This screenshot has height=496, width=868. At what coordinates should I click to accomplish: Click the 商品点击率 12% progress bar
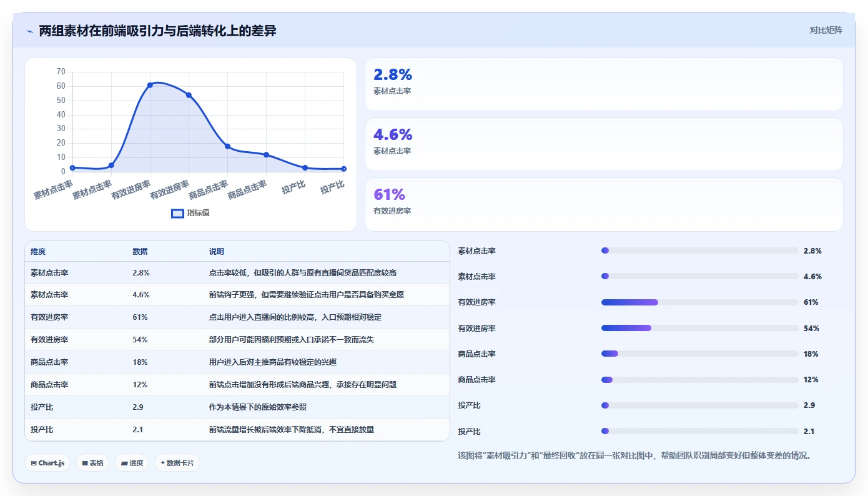(x=699, y=379)
